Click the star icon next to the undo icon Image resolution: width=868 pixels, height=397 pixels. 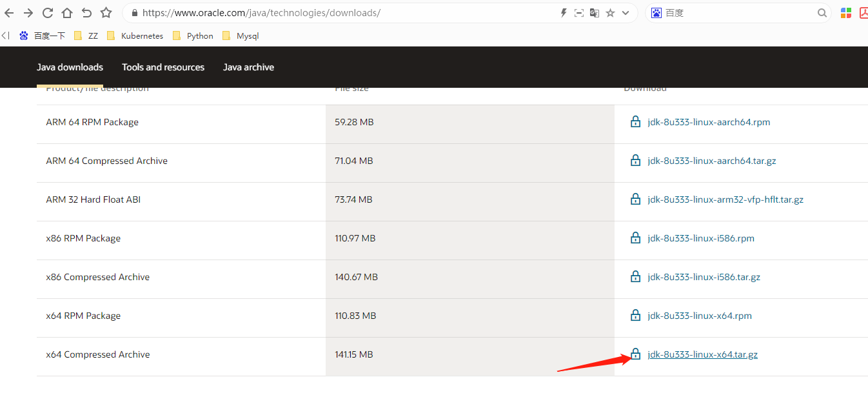106,13
